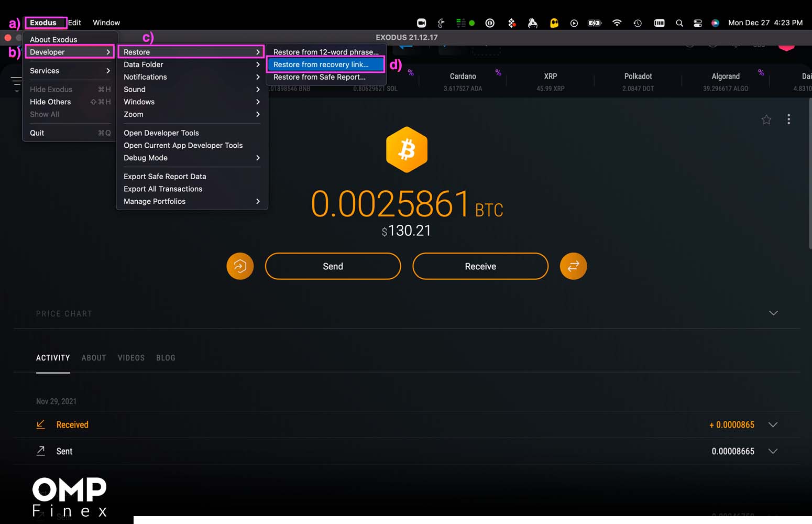This screenshot has width=812, height=524.
Task: Open the three-dot options menu
Action: 788,119
